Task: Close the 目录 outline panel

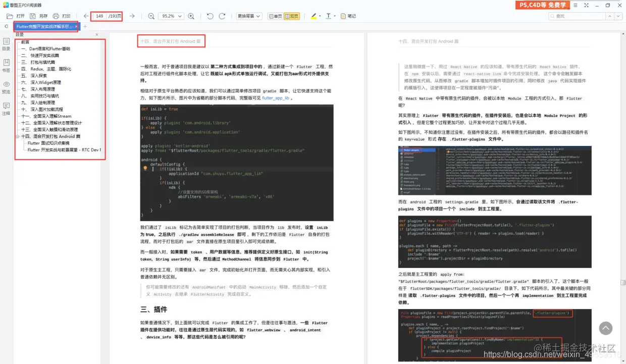Action: pos(97,35)
